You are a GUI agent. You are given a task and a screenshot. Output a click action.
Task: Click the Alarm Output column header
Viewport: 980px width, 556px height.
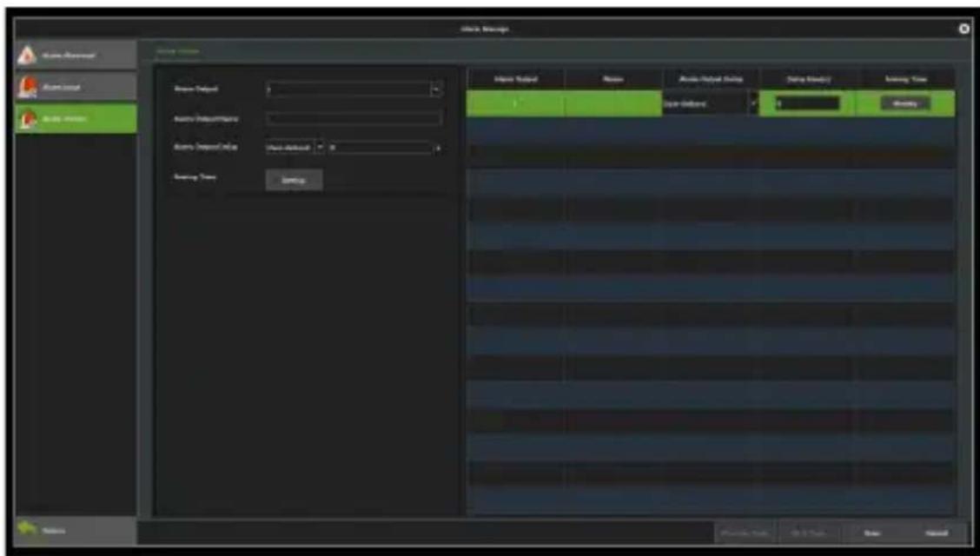(515, 79)
